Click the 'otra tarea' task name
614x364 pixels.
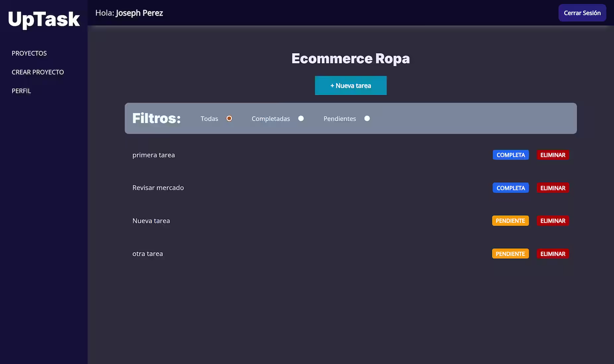(148, 254)
